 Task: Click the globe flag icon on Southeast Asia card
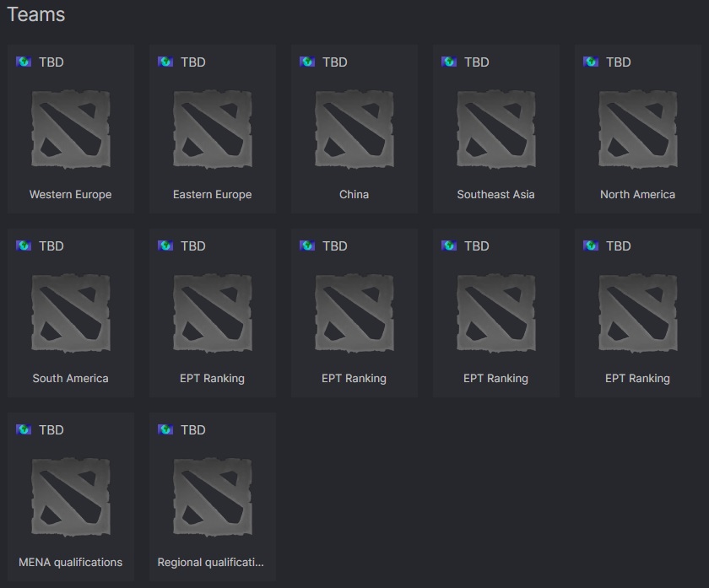coord(449,62)
